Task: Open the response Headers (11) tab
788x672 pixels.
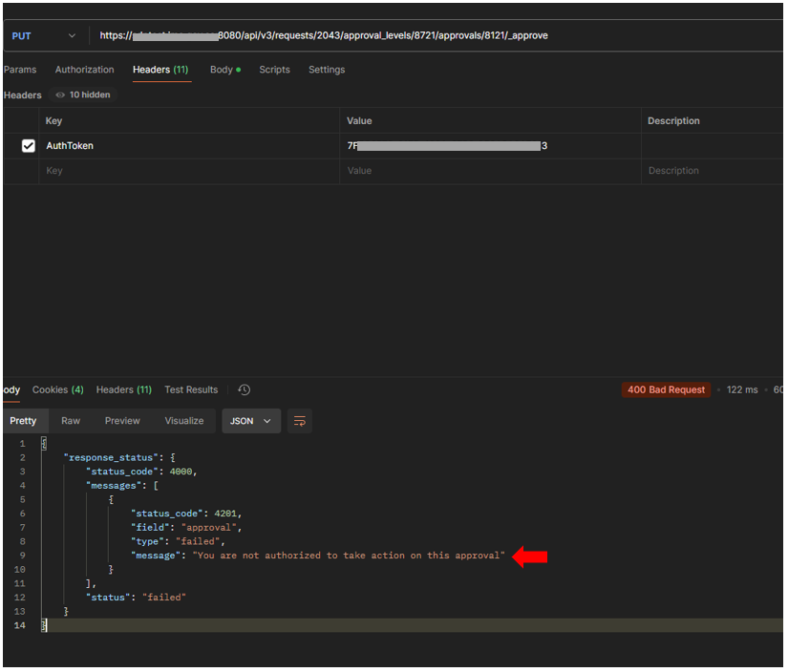Action: click(x=123, y=390)
